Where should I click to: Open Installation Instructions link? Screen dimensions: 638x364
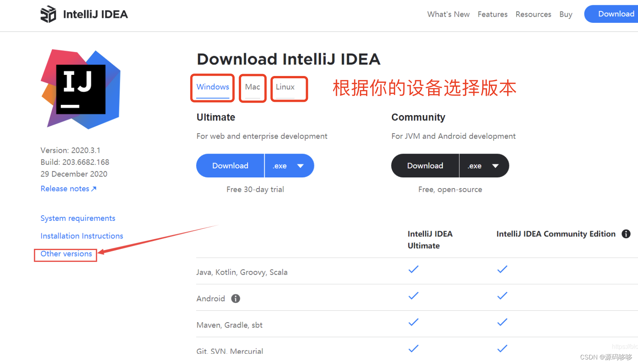[x=82, y=236]
